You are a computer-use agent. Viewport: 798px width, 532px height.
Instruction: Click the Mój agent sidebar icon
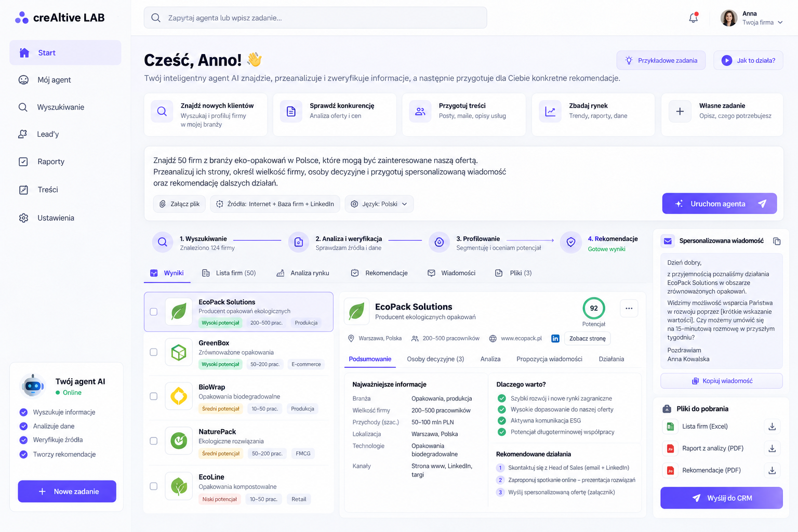pos(23,80)
